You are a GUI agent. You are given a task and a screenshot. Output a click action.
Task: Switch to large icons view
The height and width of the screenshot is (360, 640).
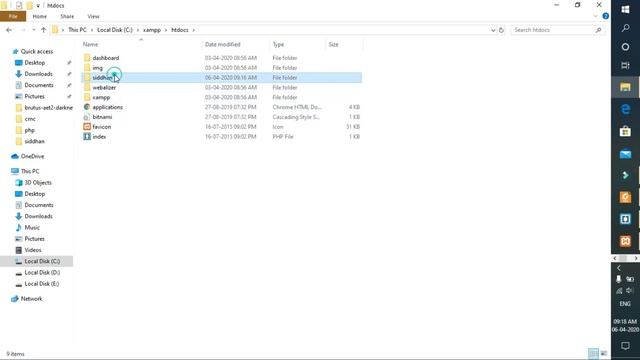(604, 353)
